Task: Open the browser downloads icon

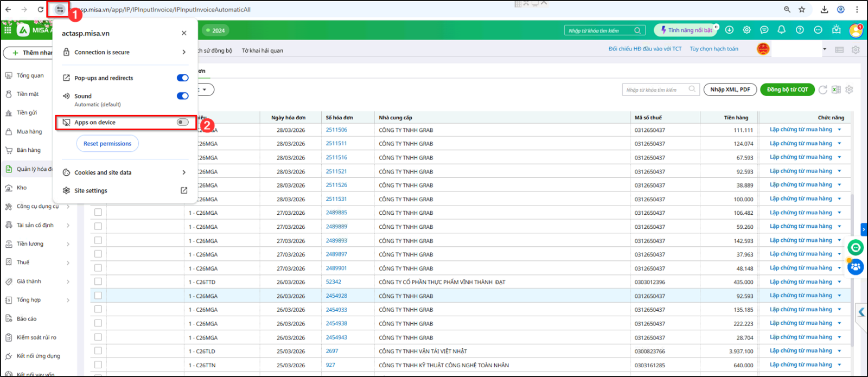Action: click(x=824, y=9)
